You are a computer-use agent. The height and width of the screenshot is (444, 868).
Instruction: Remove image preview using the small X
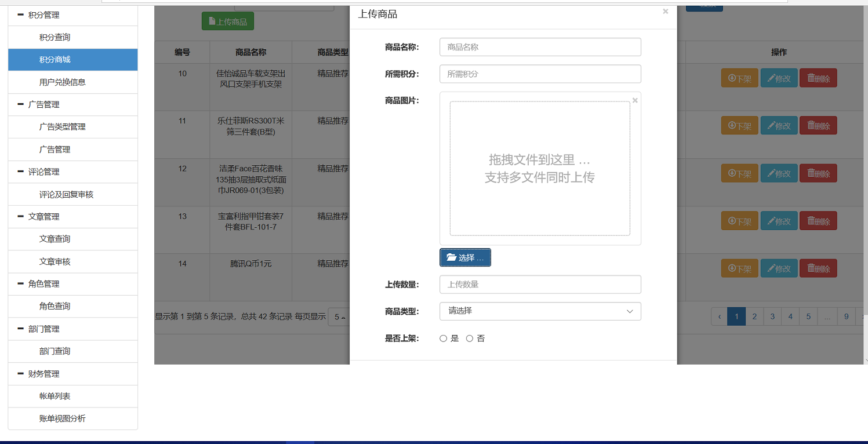(635, 100)
